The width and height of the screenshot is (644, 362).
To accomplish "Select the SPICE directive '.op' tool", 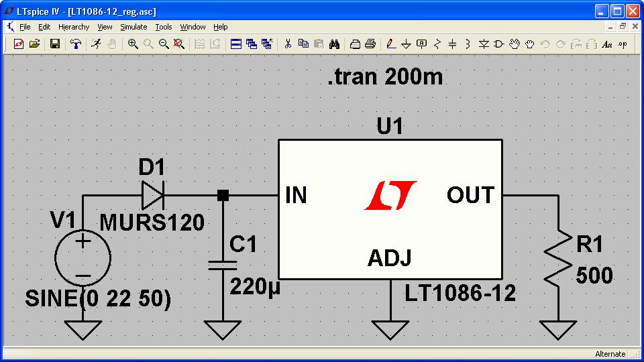I will (x=623, y=44).
